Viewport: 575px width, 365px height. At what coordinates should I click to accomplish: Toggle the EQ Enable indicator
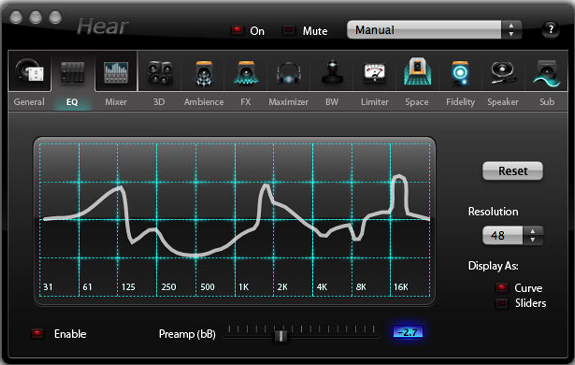[37, 333]
